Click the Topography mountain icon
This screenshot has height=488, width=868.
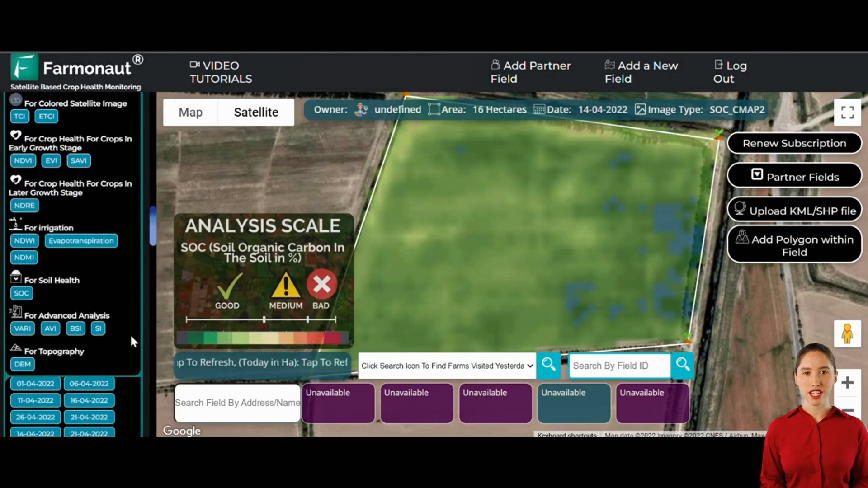pyautogui.click(x=16, y=347)
